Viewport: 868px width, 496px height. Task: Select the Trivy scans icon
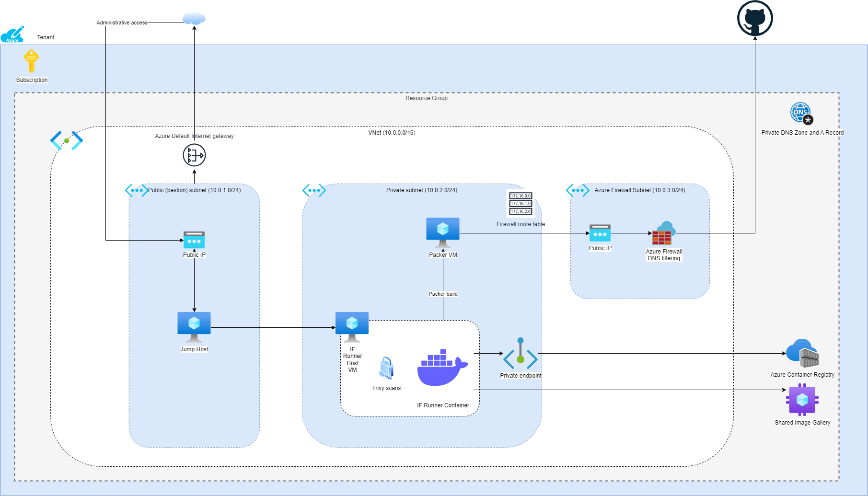click(x=386, y=368)
